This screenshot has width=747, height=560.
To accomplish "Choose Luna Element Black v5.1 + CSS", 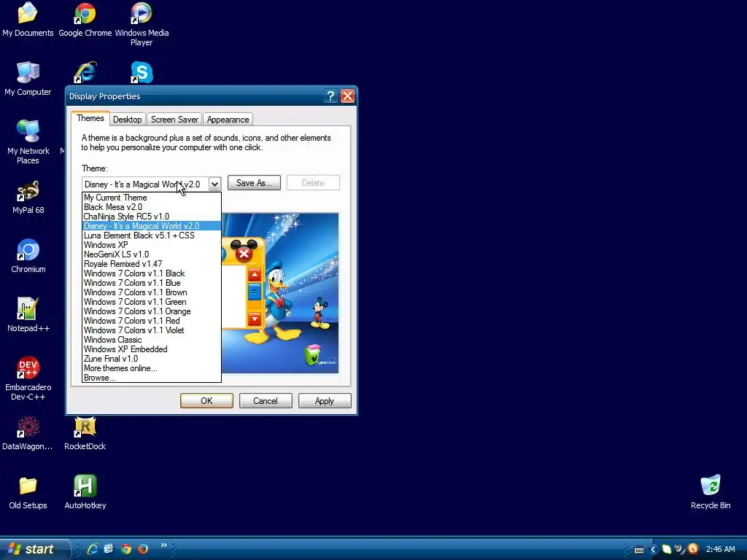I will click(x=152, y=236).
